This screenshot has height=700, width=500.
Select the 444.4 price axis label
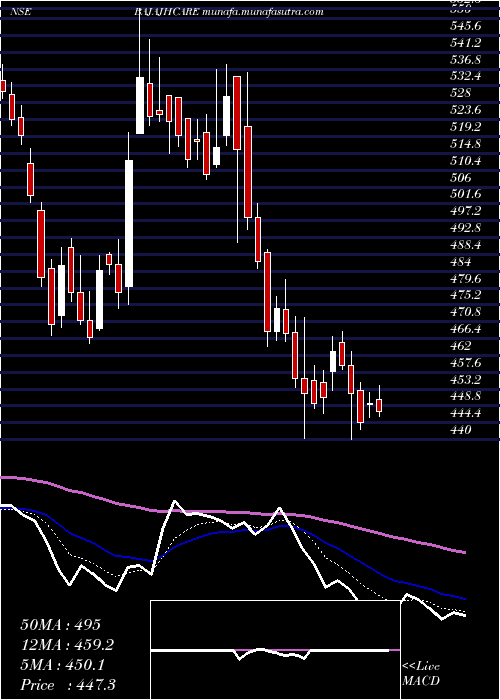[x=465, y=414]
